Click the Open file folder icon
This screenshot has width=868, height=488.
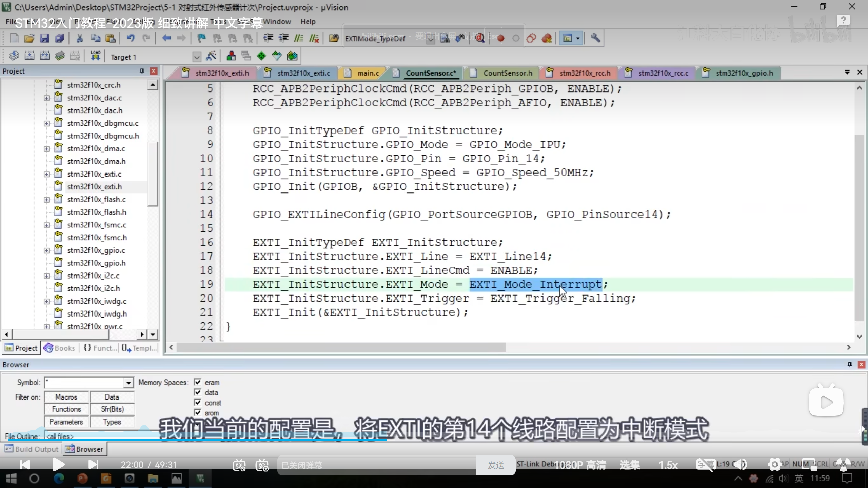pyautogui.click(x=29, y=38)
